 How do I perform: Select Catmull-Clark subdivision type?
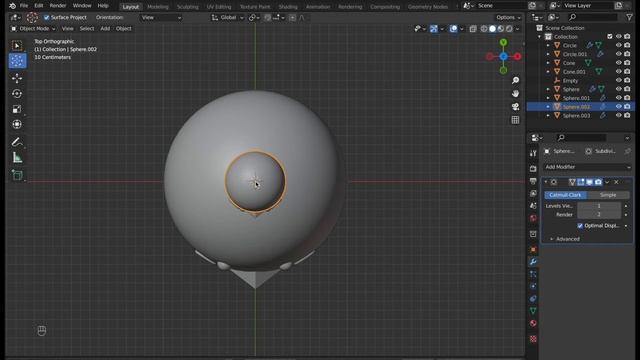tap(565, 195)
